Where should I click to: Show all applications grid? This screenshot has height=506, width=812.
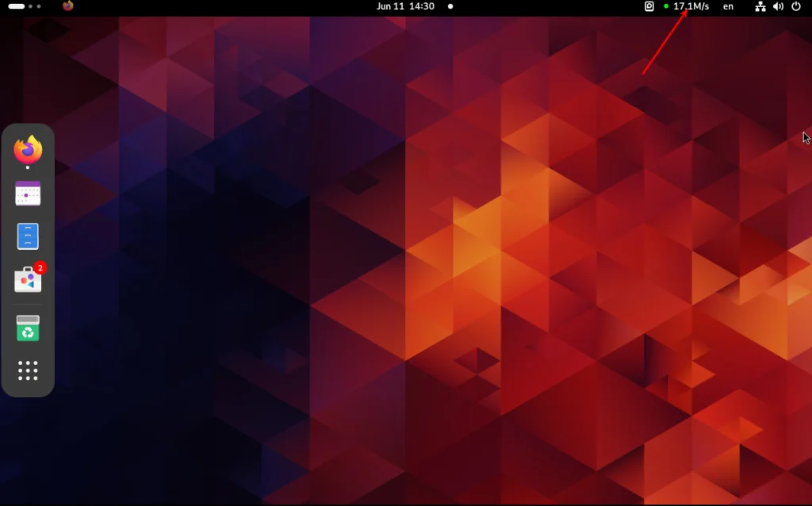(x=28, y=371)
